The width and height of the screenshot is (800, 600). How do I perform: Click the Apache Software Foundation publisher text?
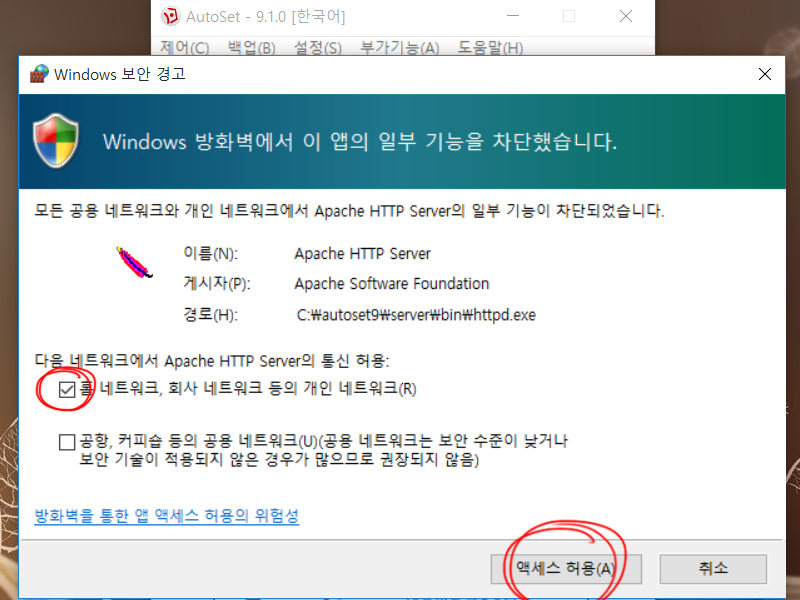392,284
